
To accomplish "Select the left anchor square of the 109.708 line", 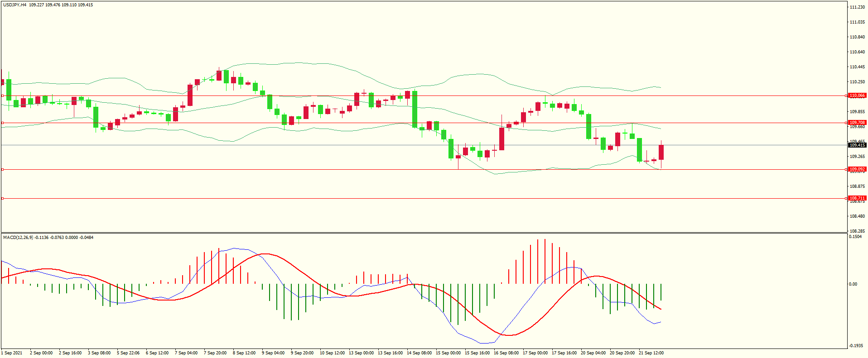I will click(2, 123).
